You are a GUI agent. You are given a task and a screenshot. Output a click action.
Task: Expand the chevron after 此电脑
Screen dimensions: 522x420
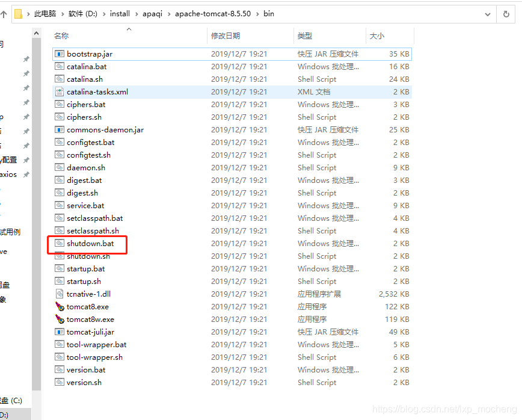[63, 14]
